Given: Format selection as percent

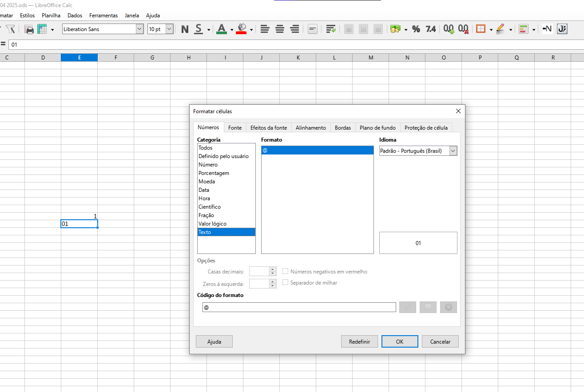Looking at the screenshot, I should [x=416, y=29].
